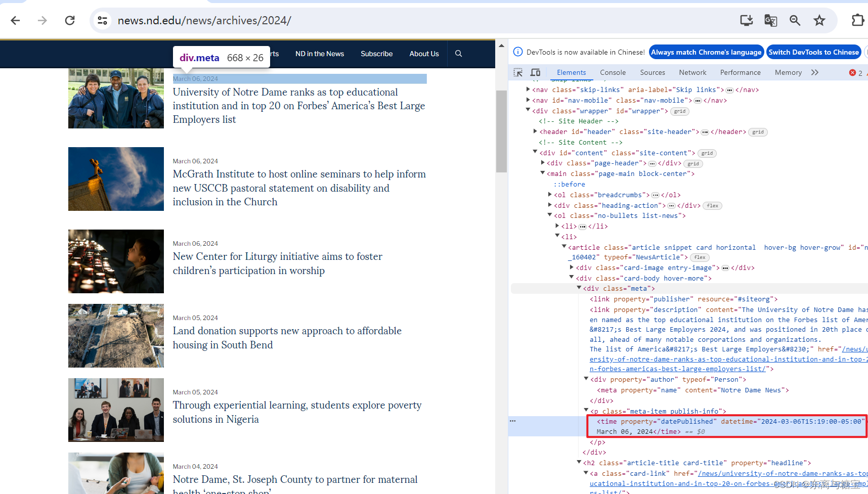Open site search magnifier icon
The height and width of the screenshot is (494, 868).
point(459,54)
